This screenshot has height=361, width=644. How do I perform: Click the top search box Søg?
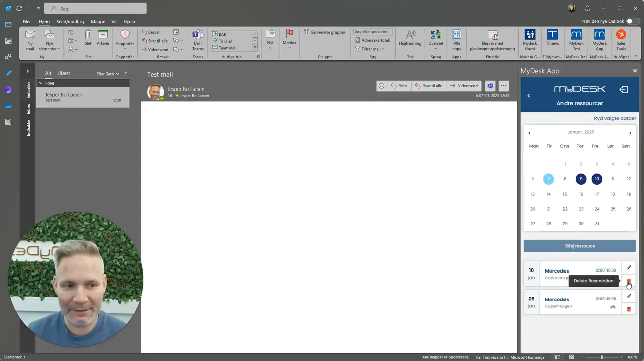tap(96, 8)
